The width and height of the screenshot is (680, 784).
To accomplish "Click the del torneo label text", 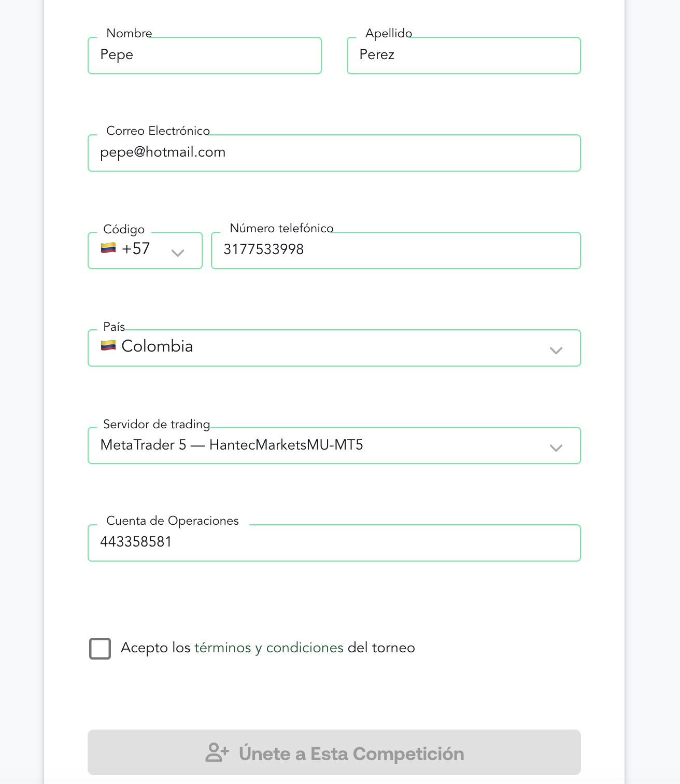I will point(381,648).
